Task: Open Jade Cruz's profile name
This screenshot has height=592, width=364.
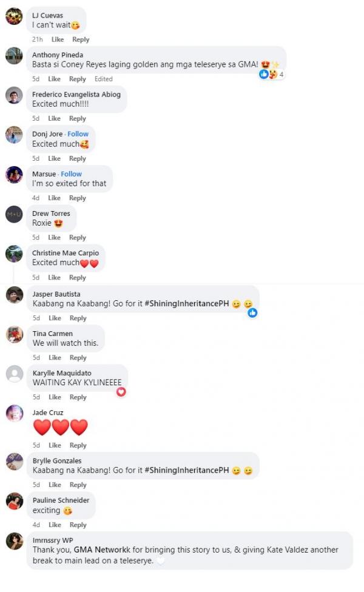Action: pyautogui.click(x=47, y=412)
